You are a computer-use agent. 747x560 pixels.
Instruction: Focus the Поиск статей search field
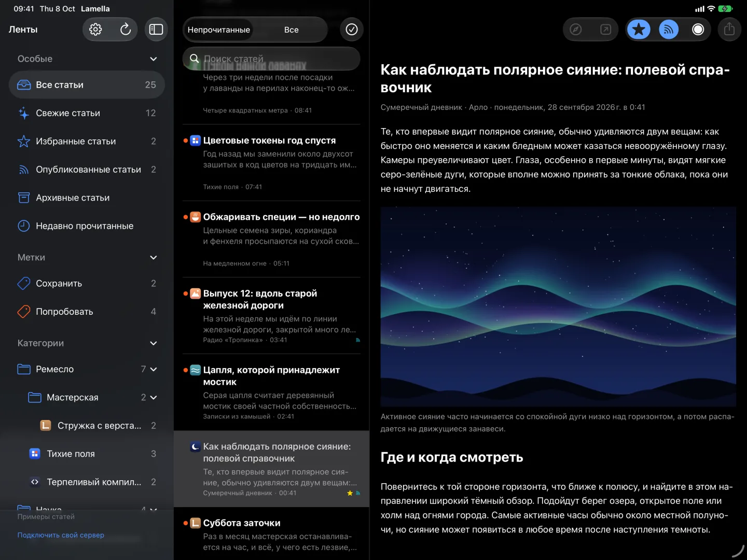[x=271, y=59]
